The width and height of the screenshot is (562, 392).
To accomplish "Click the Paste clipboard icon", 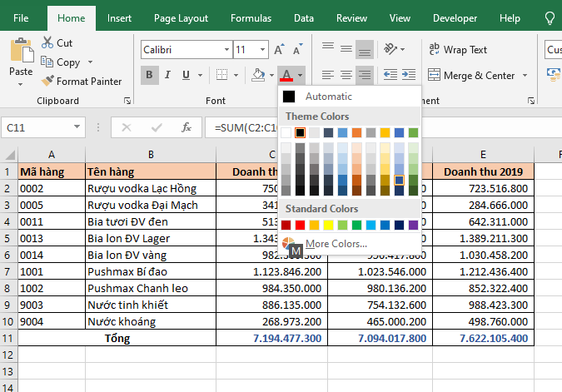I will click(x=21, y=52).
